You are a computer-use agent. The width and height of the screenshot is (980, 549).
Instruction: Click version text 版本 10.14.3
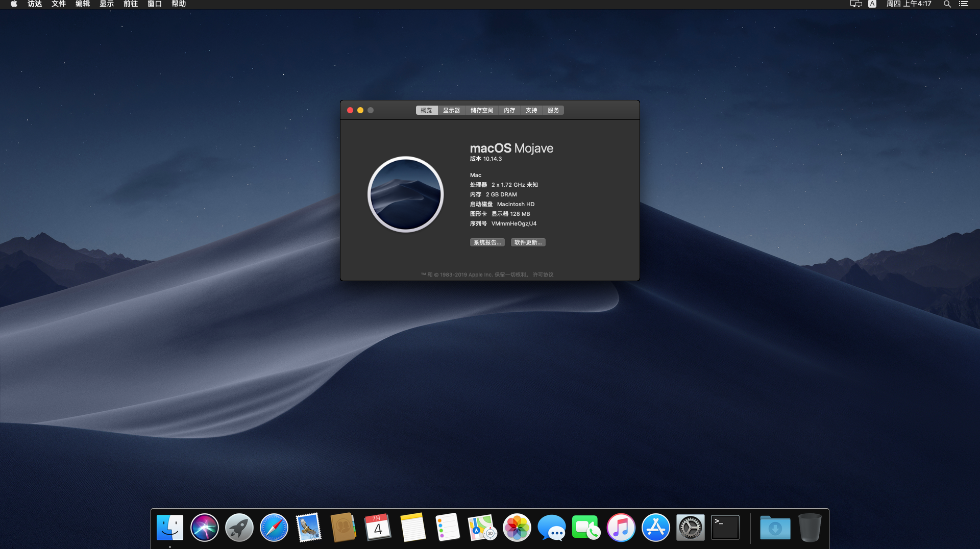[486, 159]
